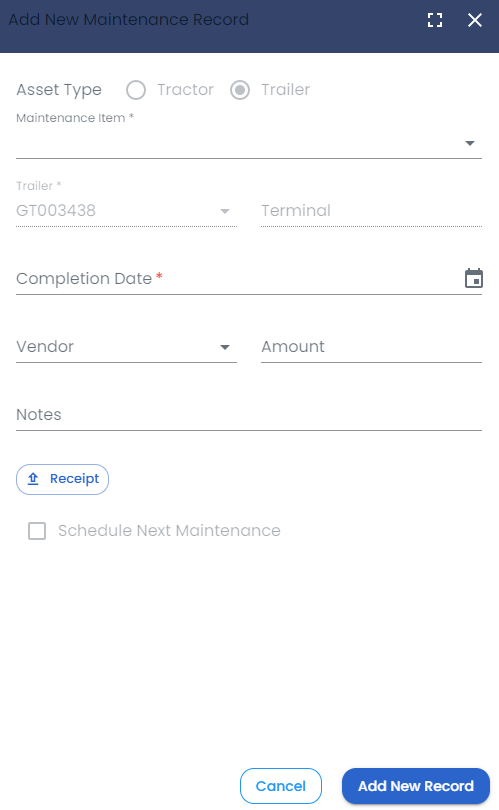Select the Trailer asset type

[x=240, y=90]
